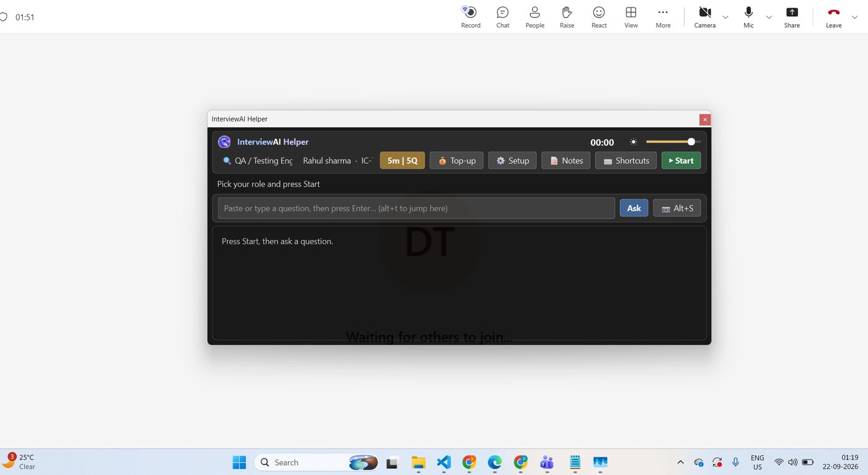This screenshot has width=868, height=475.
Task: Open Notepad from taskbar
Action: (x=575, y=463)
